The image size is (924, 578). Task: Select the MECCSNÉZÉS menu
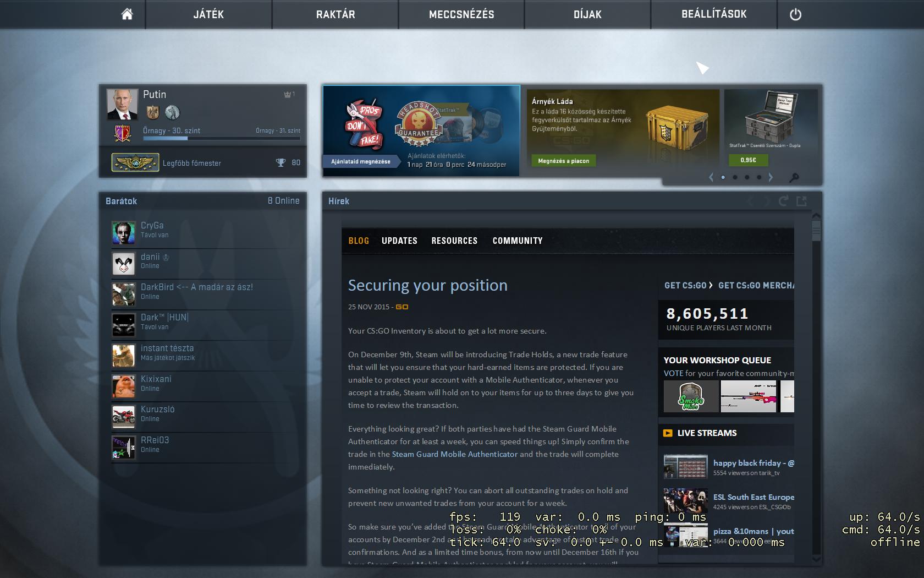pyautogui.click(x=461, y=14)
